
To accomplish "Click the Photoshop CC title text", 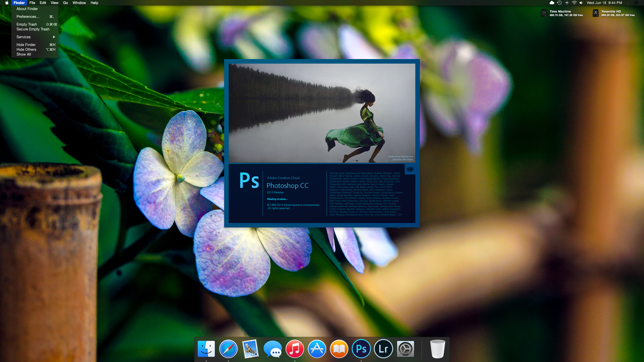I will 288,186.
